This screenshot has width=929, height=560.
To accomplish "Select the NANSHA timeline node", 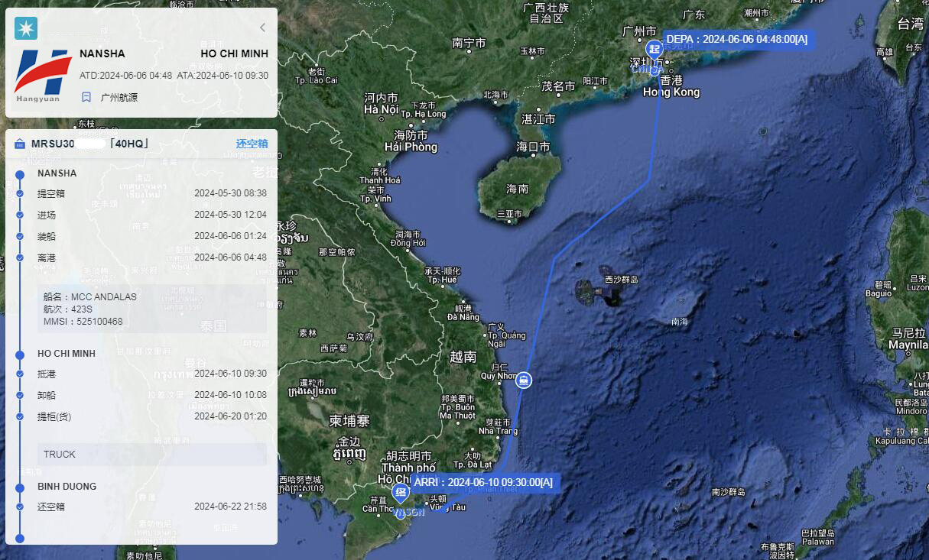I will pyautogui.click(x=21, y=174).
